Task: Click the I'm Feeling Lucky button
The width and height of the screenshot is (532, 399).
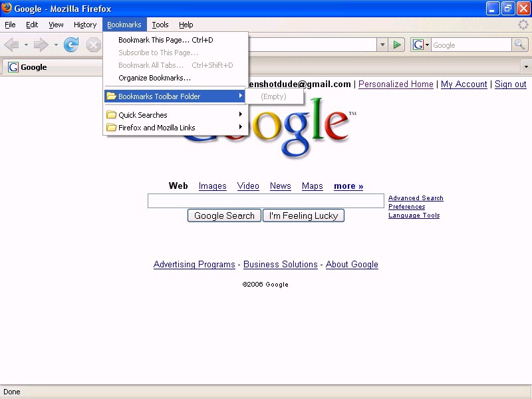Action: pos(304,215)
